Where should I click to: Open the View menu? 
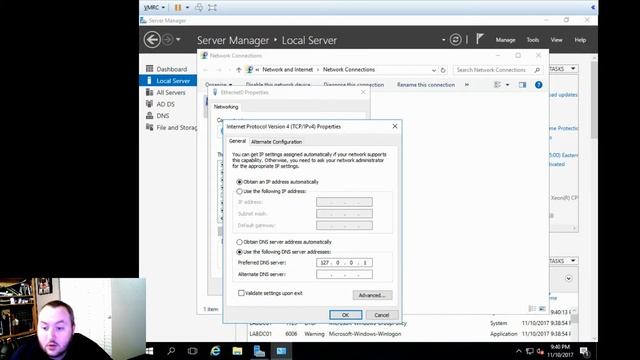click(556, 40)
